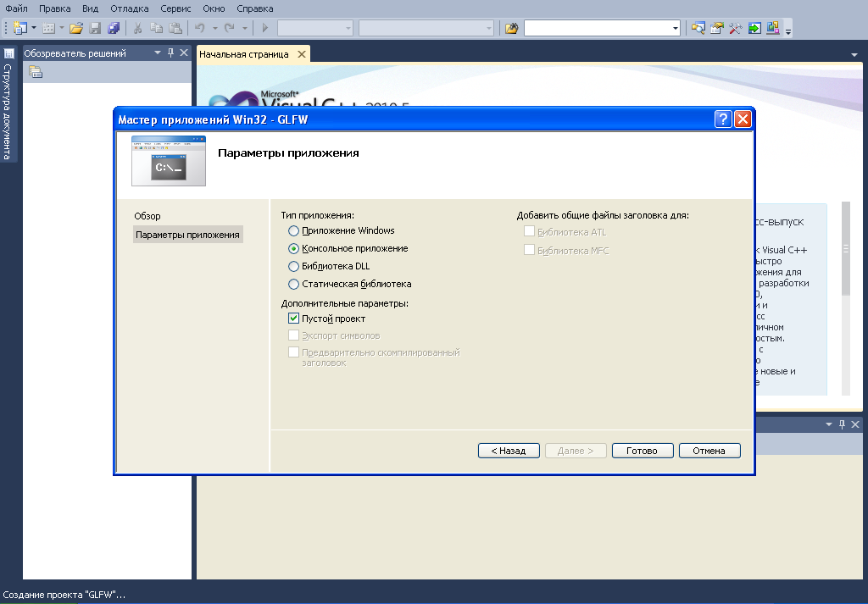The height and width of the screenshot is (604, 868).
Task: Open the Отладка menu
Action: click(x=130, y=8)
